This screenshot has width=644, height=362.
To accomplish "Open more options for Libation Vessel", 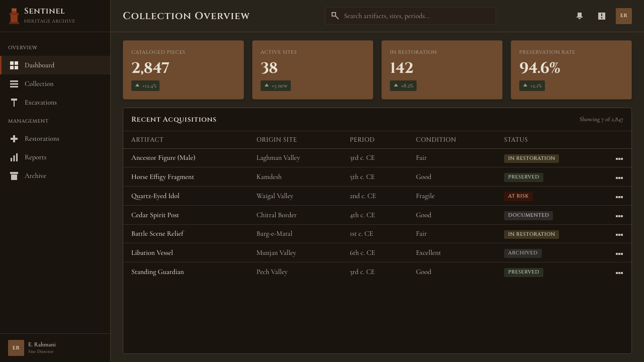I will (x=619, y=253).
